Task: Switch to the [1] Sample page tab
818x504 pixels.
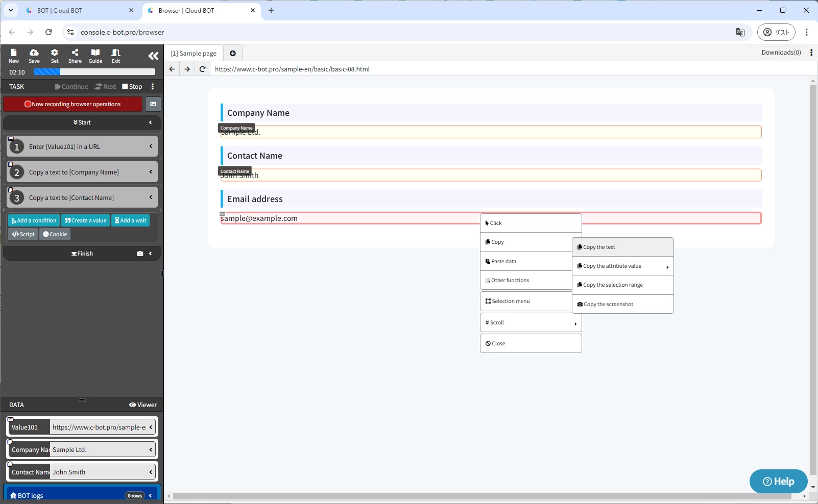Action: [194, 54]
